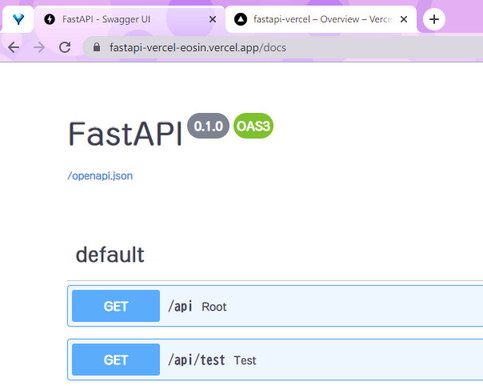Click the 0.1.0 version badge
Image resolution: width=483 pixels, height=386 pixels.
pos(208,126)
